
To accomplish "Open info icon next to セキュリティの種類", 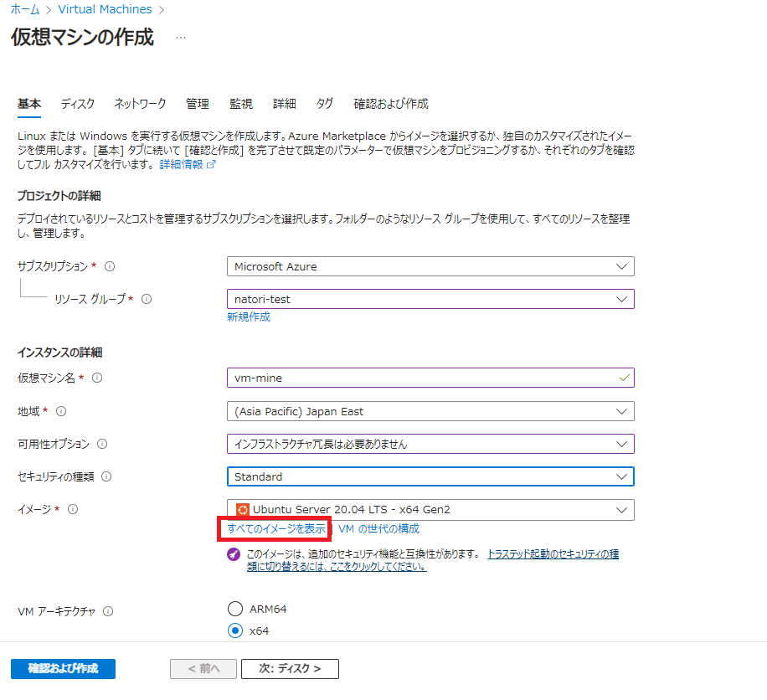I will (106, 476).
